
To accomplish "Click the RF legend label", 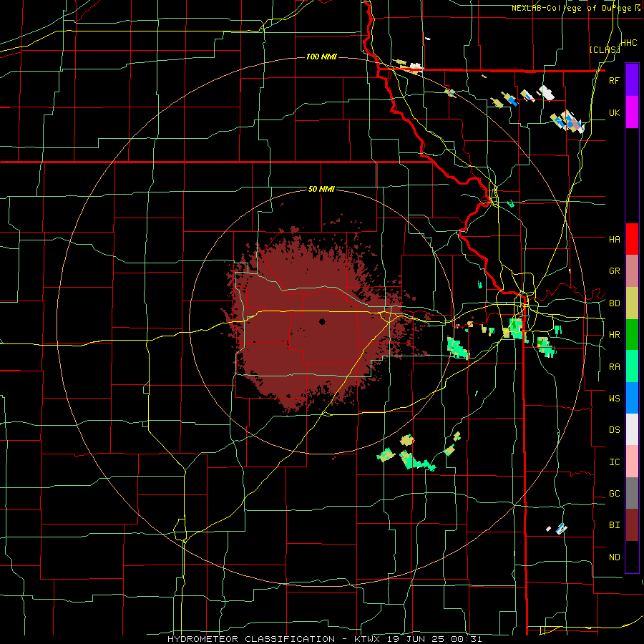I will tap(614, 80).
